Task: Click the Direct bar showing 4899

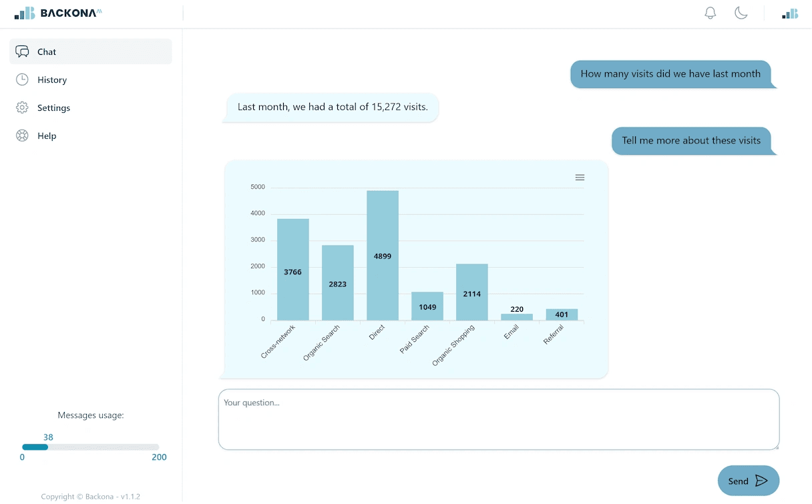Action: [x=383, y=256]
